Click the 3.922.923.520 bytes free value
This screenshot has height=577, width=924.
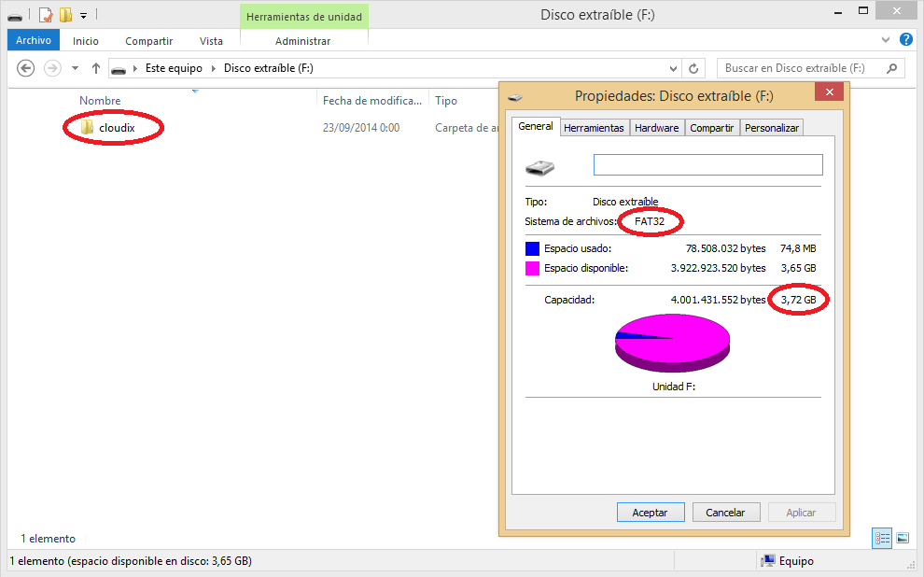pyautogui.click(x=718, y=268)
